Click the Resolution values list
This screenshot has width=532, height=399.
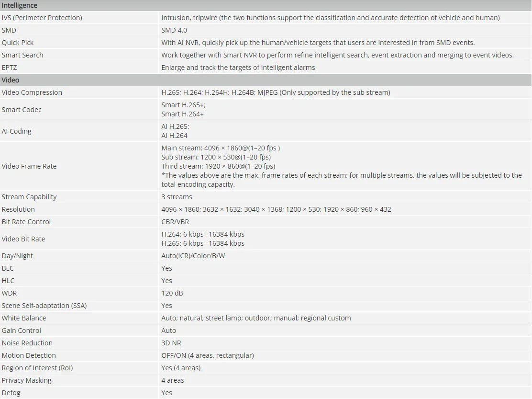pos(276,209)
